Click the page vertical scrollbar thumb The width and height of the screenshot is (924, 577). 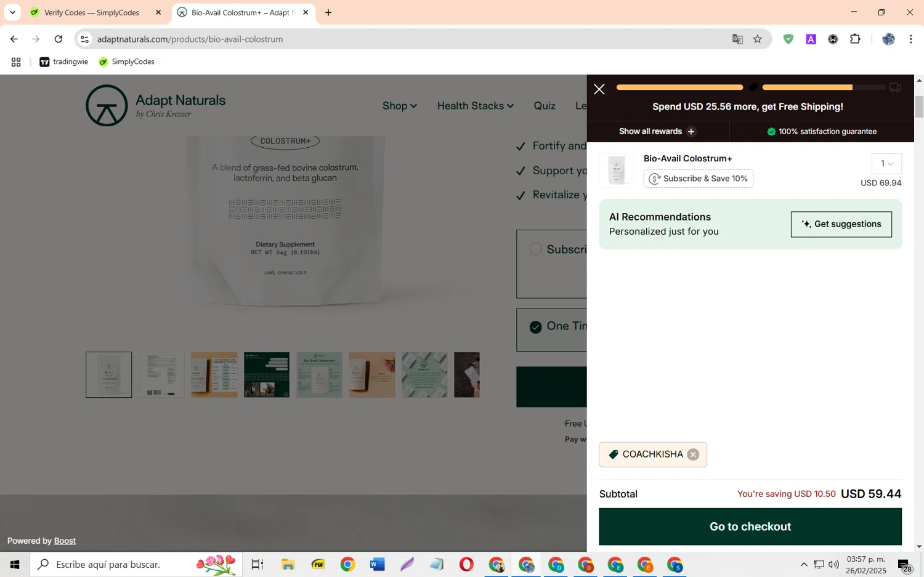919,107
